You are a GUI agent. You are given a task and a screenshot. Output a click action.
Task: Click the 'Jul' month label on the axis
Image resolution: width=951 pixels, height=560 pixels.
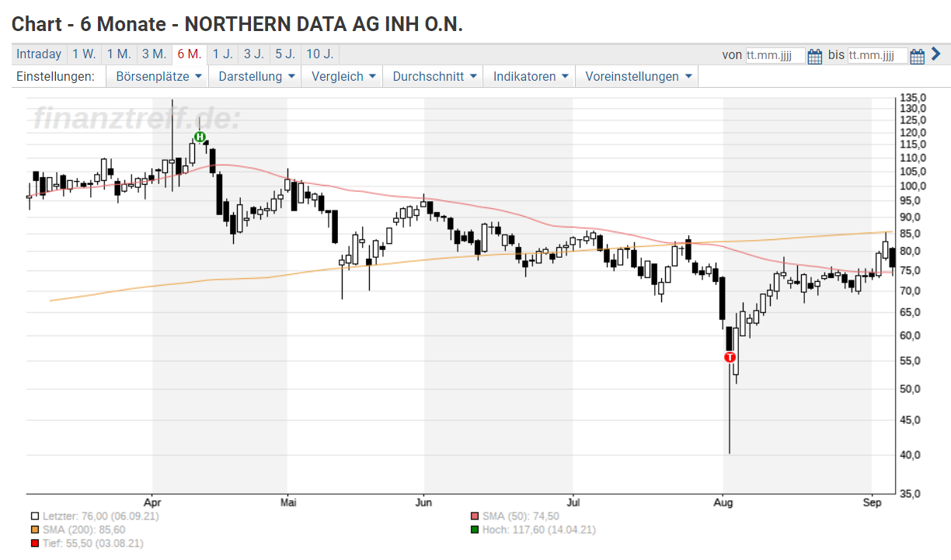click(573, 502)
